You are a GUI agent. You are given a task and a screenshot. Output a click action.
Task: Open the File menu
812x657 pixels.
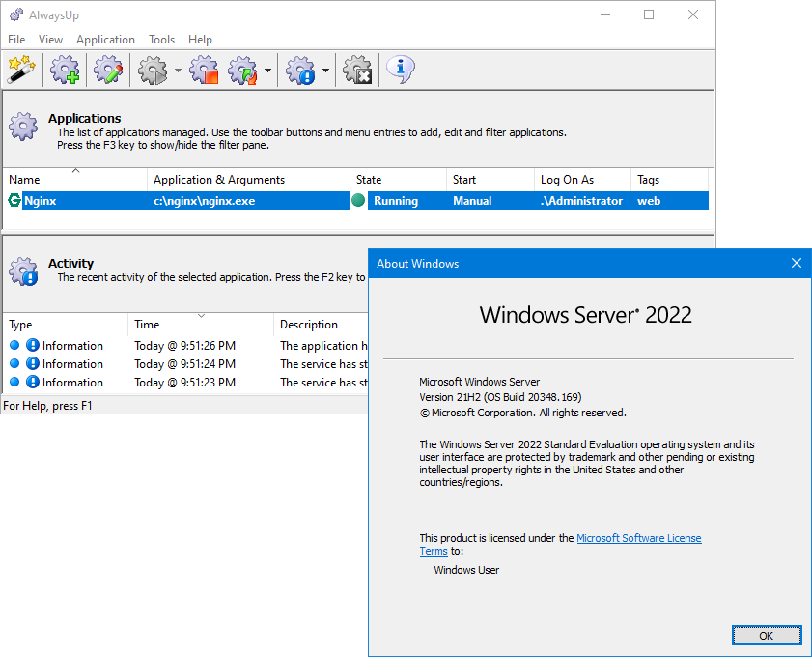(16, 40)
